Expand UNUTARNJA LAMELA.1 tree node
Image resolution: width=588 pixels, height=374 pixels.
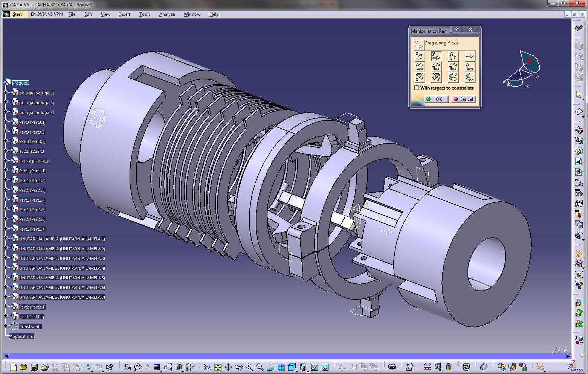pyautogui.click(x=6, y=239)
